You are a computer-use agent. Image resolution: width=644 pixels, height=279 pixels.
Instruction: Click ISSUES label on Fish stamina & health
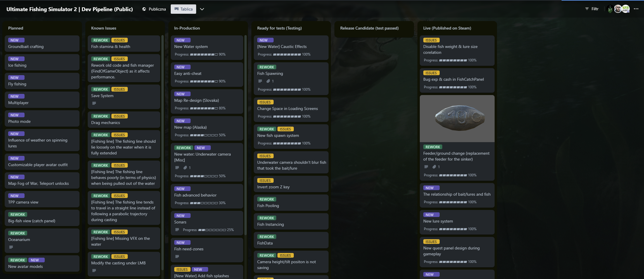(119, 40)
